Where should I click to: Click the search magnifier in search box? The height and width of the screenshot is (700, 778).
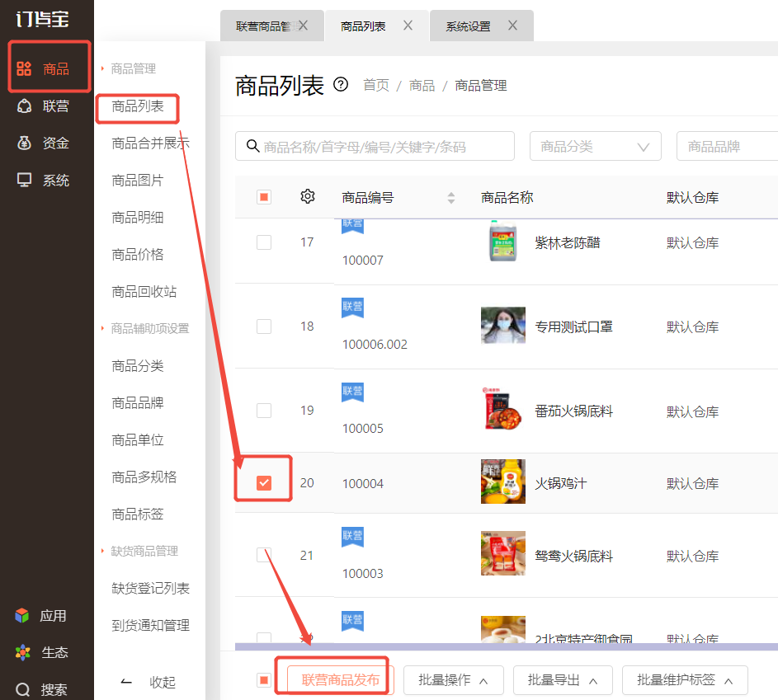click(x=252, y=146)
